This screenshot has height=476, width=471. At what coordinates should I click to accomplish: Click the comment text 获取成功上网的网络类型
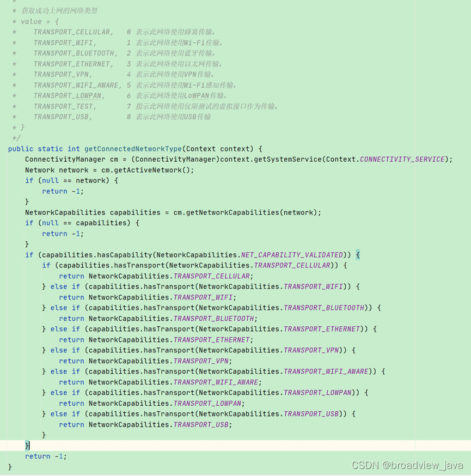coord(59,11)
